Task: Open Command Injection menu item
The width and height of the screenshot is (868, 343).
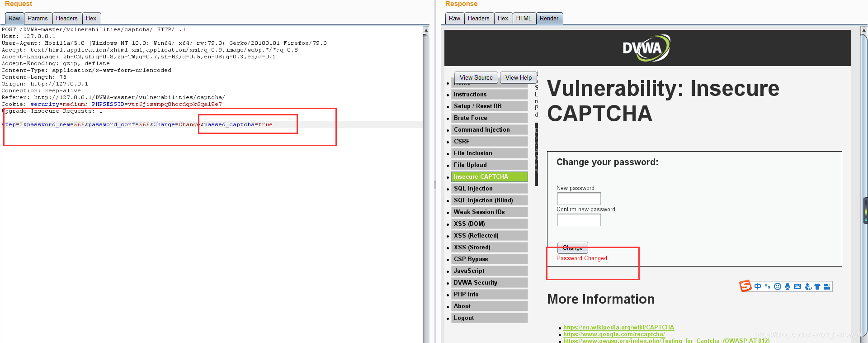Action: coord(490,129)
